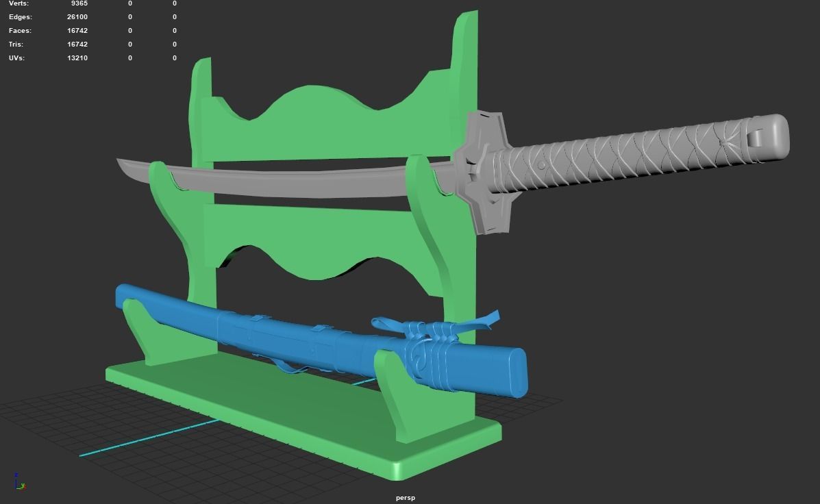The height and width of the screenshot is (504, 820).
Task: Click the "Edges:" HUD label
Action: pos(21,16)
